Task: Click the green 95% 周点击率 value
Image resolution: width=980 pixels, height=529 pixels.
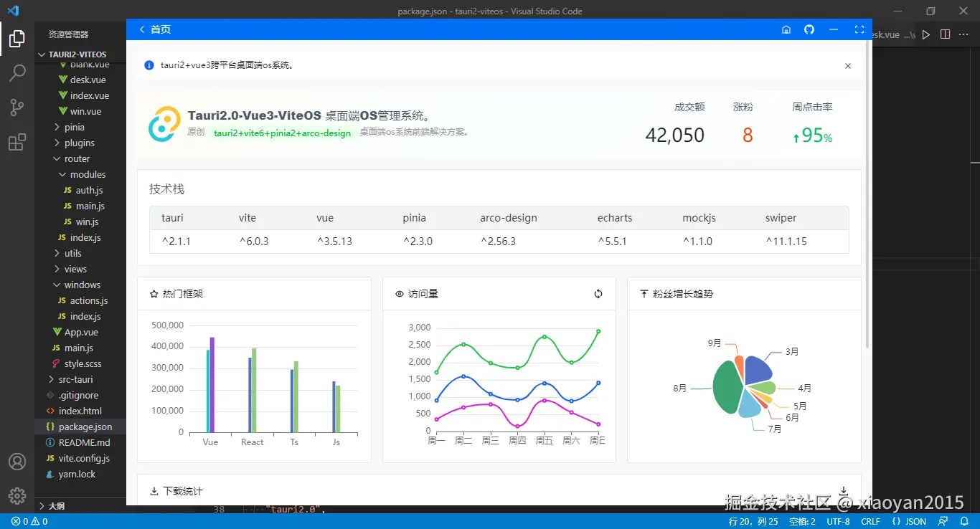Action: 812,135
